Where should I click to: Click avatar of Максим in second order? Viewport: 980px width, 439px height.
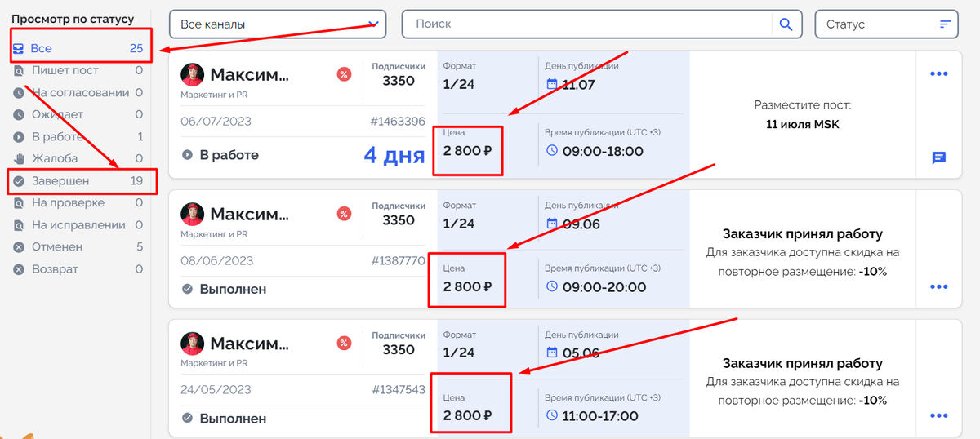click(193, 215)
